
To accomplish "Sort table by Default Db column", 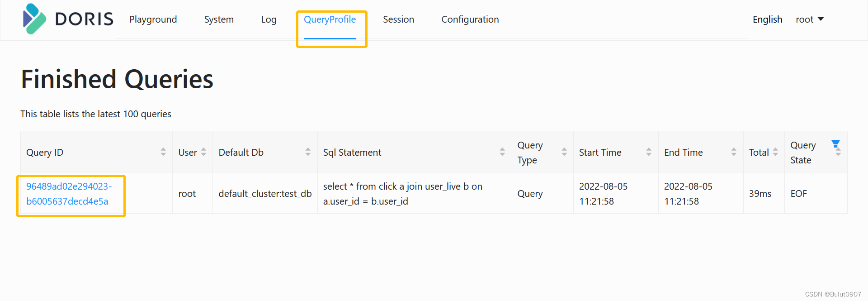I will pyautogui.click(x=308, y=152).
